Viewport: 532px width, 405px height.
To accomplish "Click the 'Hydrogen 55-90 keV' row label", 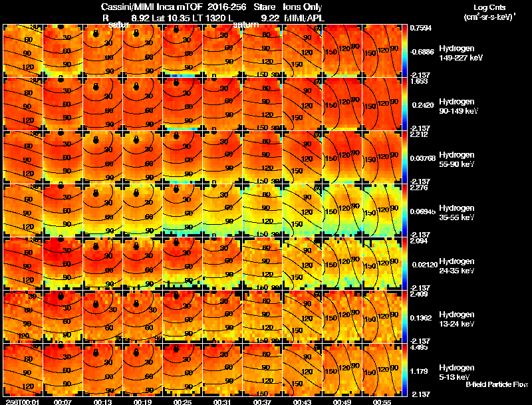I will pos(456,160).
